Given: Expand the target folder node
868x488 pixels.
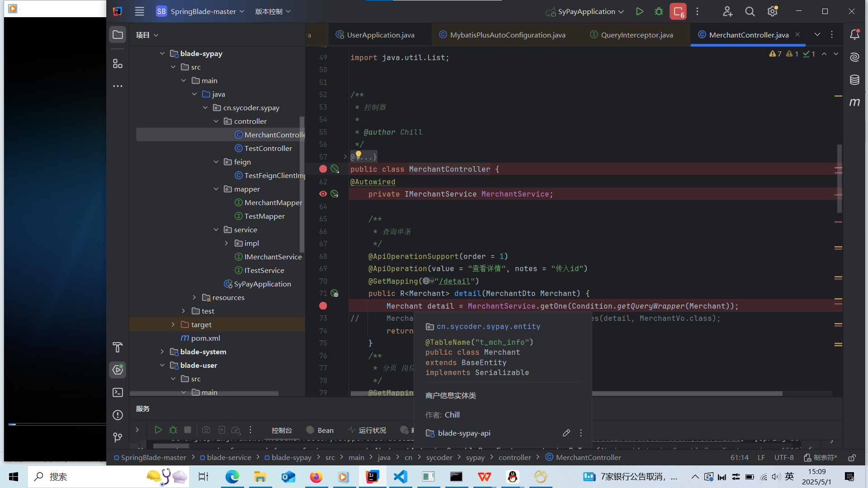Looking at the screenshot, I should [x=173, y=324].
